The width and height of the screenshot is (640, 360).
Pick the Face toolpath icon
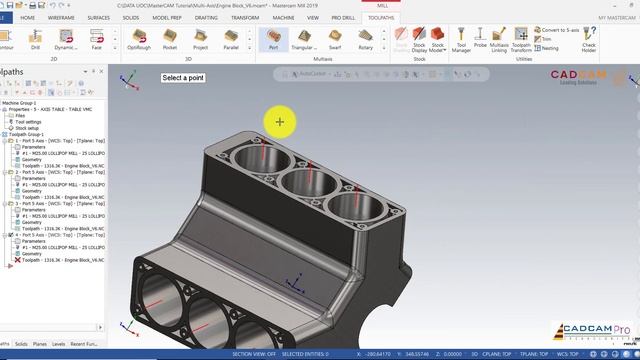click(97, 40)
